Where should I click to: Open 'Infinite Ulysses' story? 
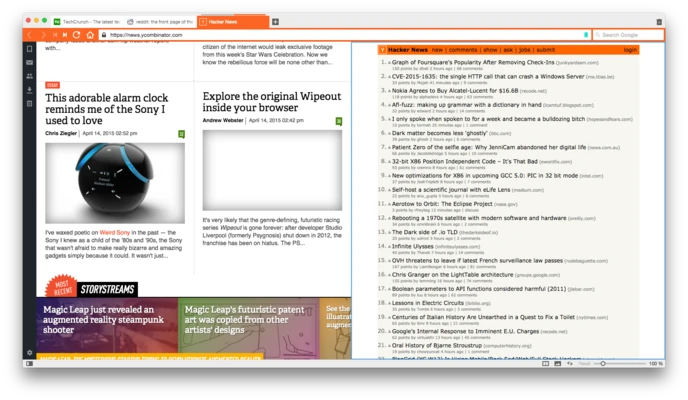tap(412, 246)
